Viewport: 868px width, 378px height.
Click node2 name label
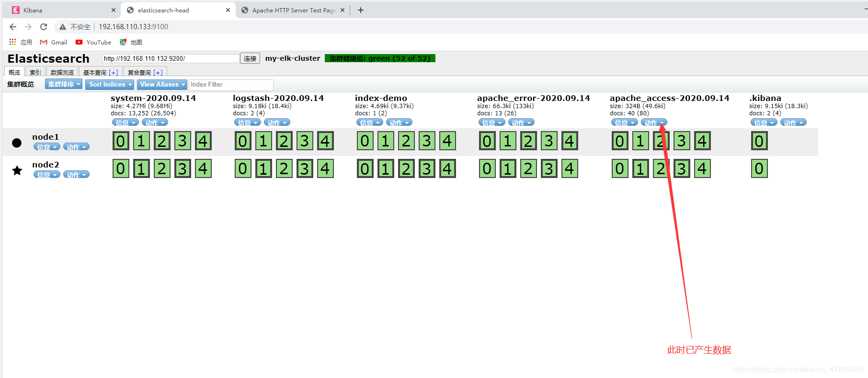(46, 165)
